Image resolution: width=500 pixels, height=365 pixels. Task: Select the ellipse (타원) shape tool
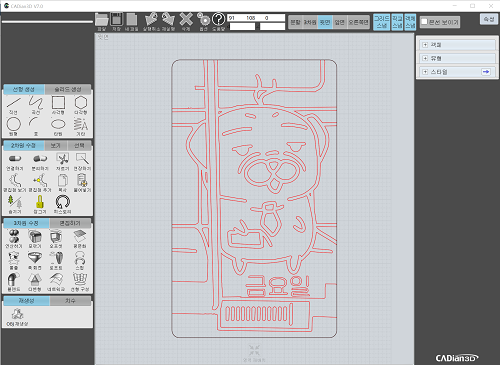point(58,127)
